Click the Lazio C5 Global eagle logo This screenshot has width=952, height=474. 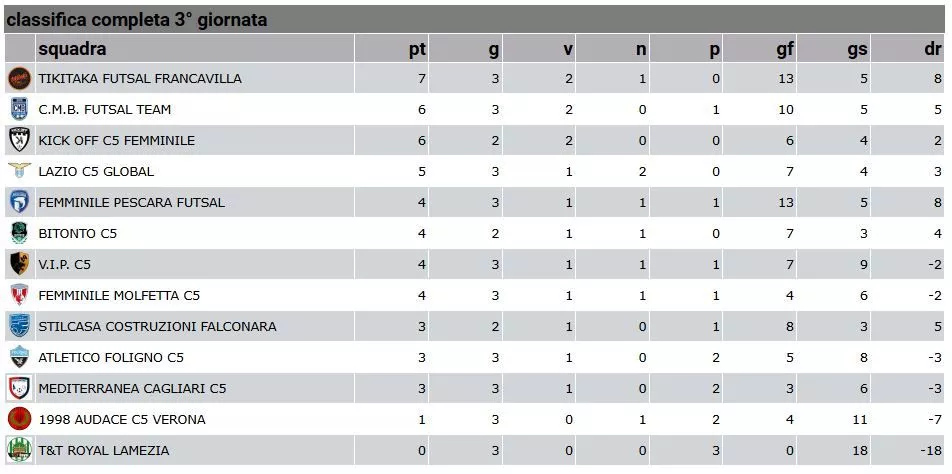point(19,171)
